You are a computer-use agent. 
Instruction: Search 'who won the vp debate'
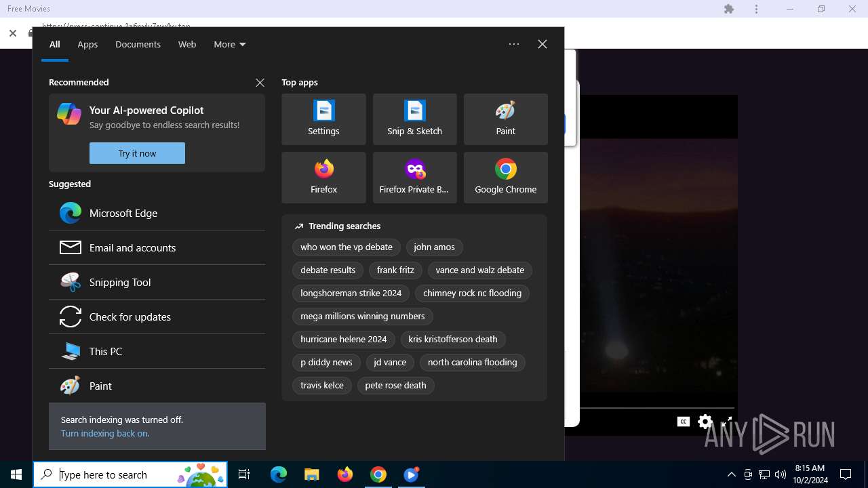click(347, 247)
